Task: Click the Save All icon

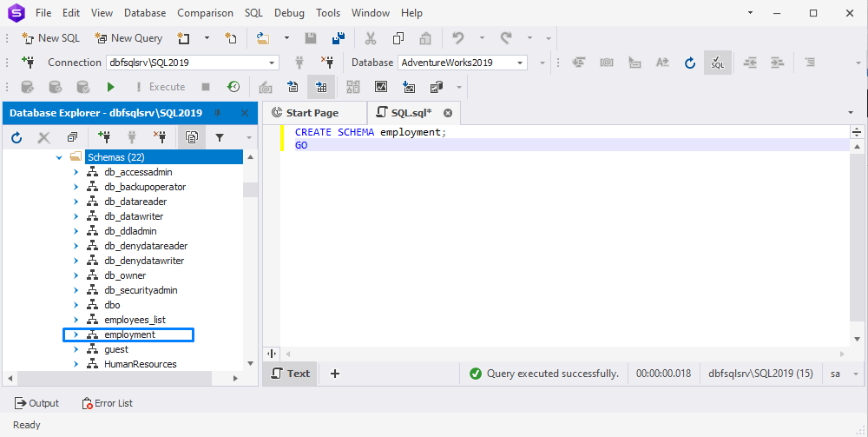Action: [x=339, y=38]
